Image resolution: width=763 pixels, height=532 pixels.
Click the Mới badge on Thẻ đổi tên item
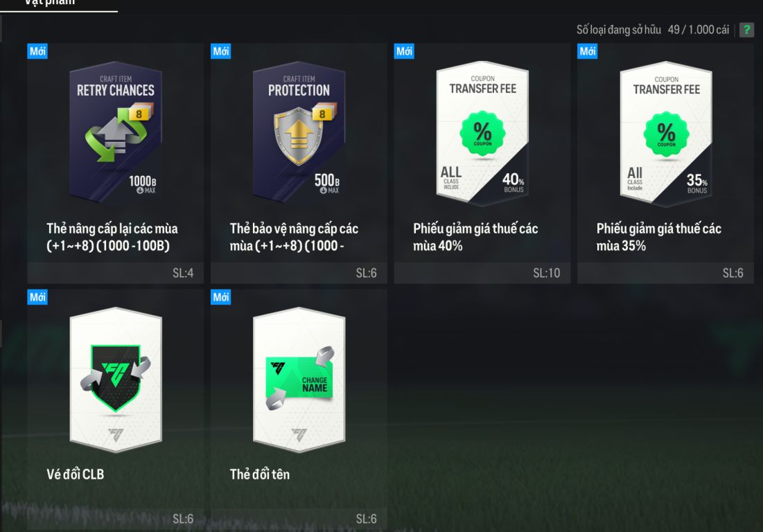tap(221, 297)
